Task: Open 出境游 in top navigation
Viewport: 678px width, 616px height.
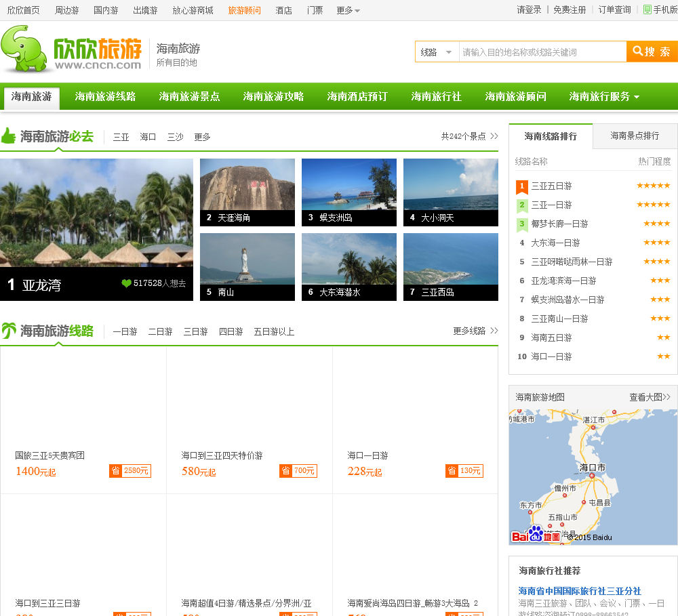Action: [145, 10]
